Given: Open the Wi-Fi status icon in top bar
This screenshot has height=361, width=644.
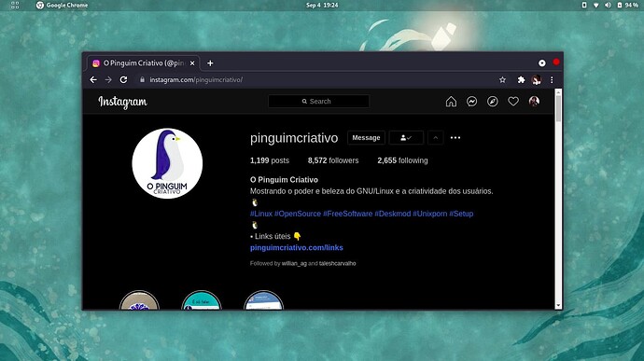Looking at the screenshot, I should click(596, 6).
